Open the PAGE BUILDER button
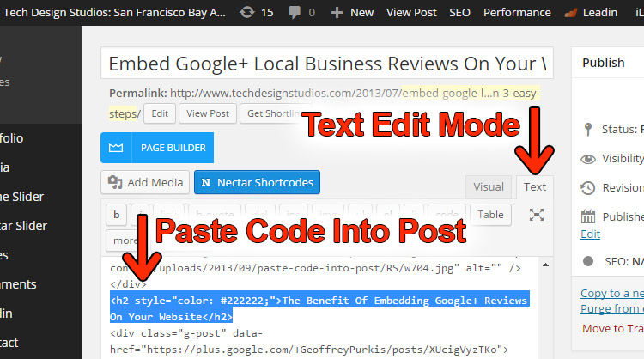 (157, 148)
